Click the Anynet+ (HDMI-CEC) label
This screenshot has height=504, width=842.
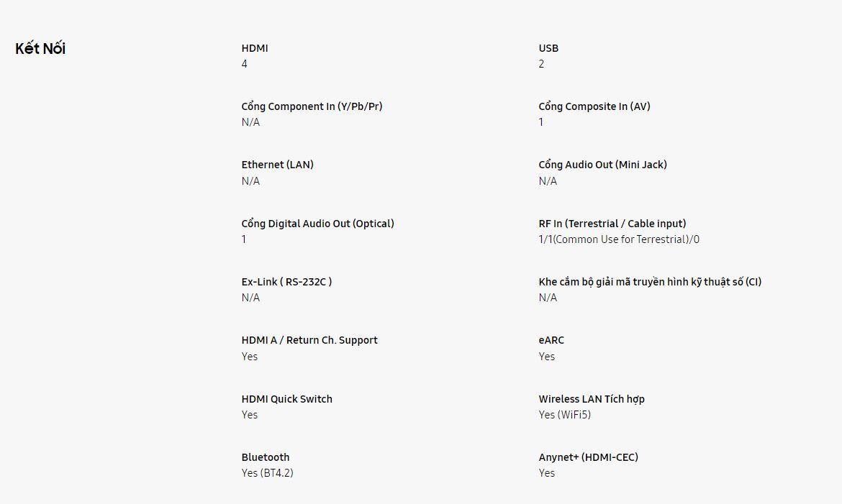pyautogui.click(x=588, y=457)
